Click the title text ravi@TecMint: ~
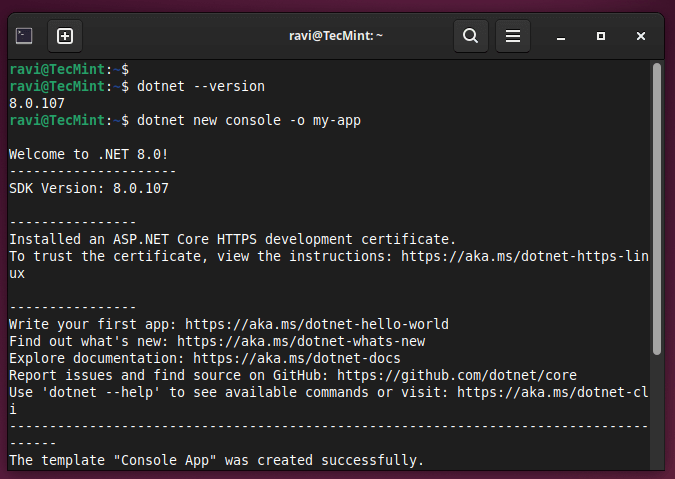This screenshot has height=479, width=675. 336,36
